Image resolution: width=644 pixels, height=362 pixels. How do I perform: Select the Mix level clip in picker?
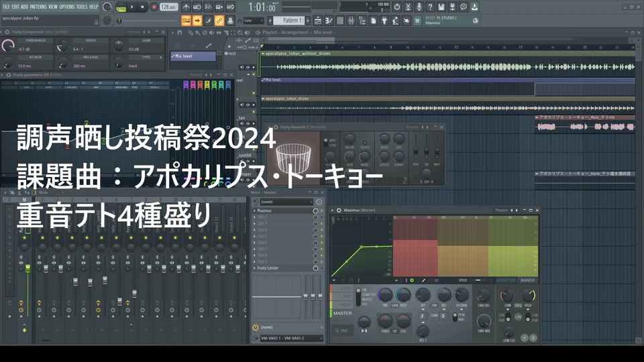[193, 56]
